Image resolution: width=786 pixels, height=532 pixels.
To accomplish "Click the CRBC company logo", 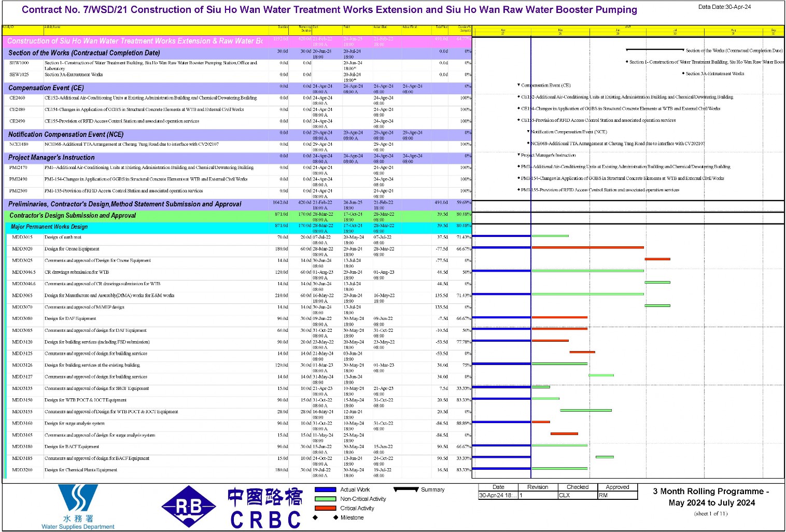I will point(265,508).
